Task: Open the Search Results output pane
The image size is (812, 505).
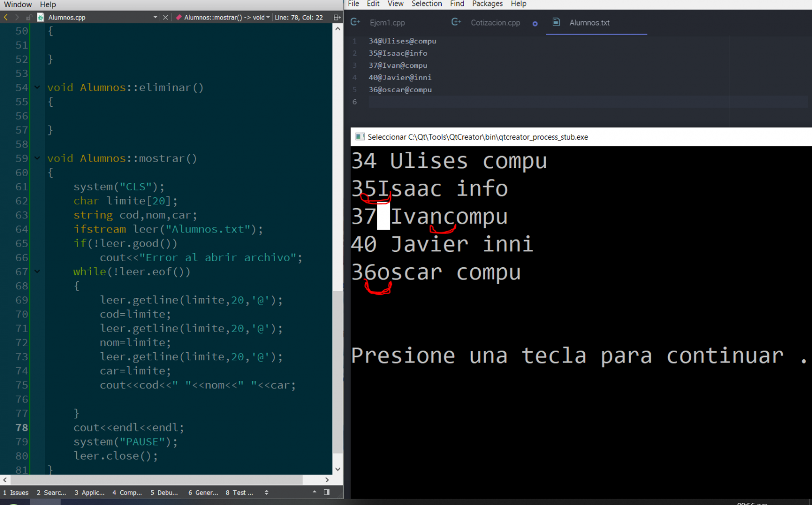Action: point(51,493)
